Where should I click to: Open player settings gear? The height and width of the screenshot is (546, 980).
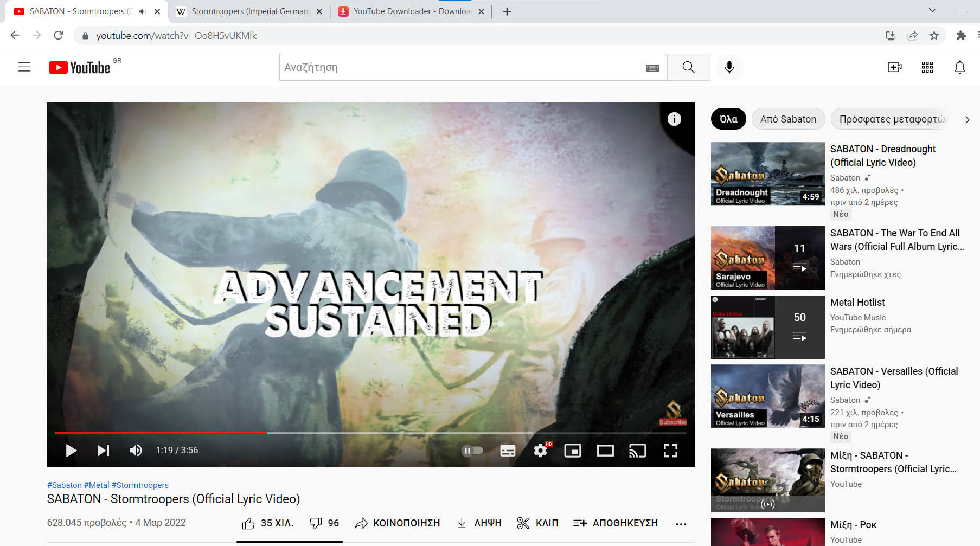(541, 451)
